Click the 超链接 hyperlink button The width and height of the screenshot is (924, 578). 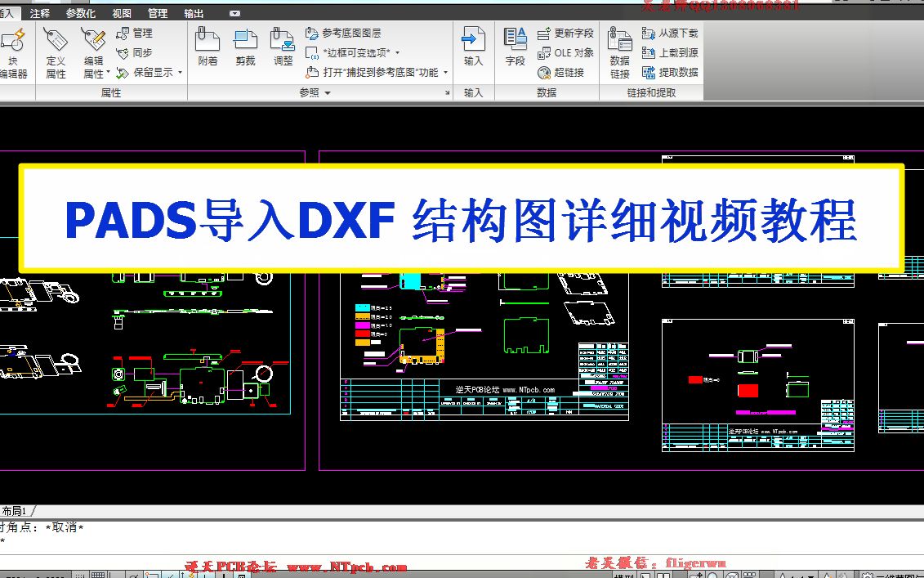pyautogui.click(x=561, y=73)
